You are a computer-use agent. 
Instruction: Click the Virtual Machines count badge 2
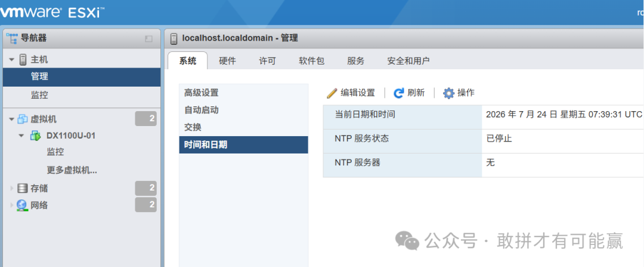[x=146, y=119]
